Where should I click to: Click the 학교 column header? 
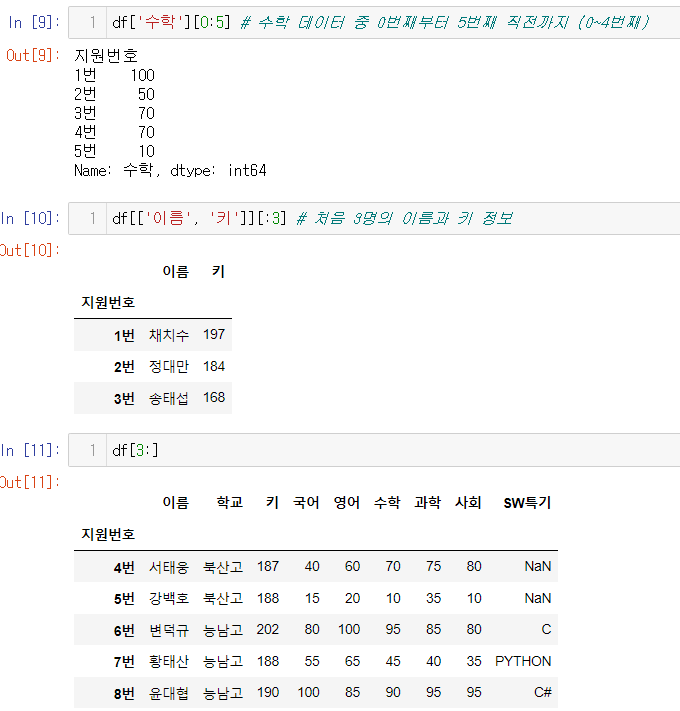tap(230, 502)
